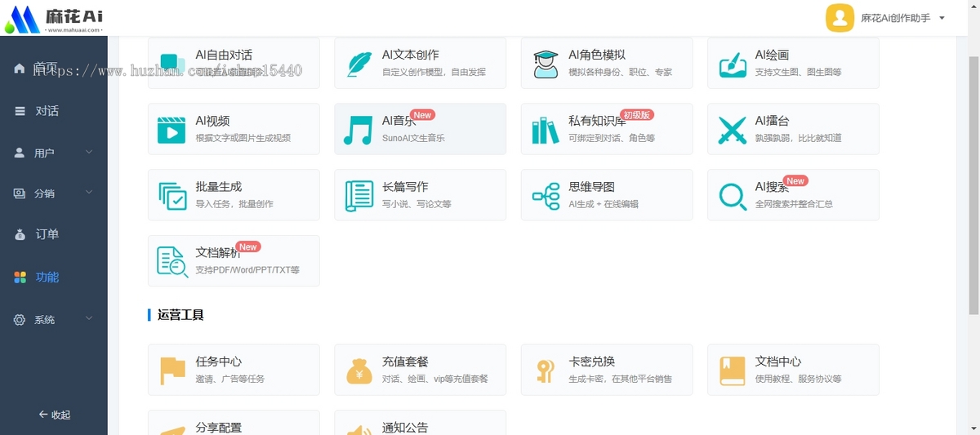Collapse the sidebar with 收起 button
The width and height of the screenshot is (980, 435).
(54, 415)
